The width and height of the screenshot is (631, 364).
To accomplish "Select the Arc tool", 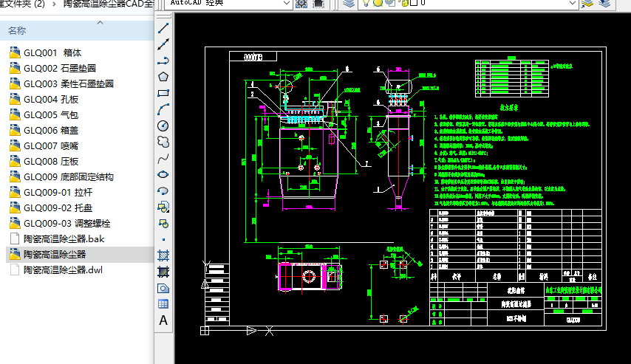I will tap(163, 109).
